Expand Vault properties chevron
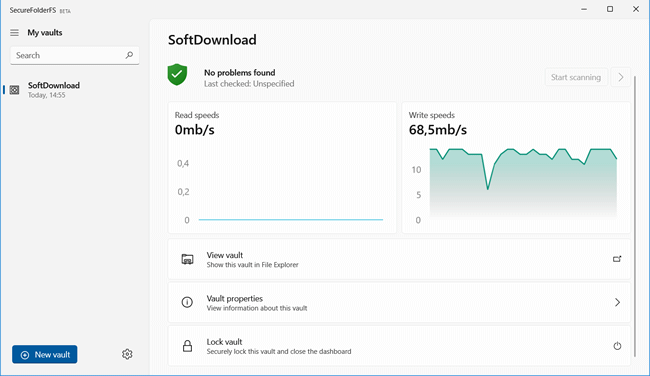Screen dimensions: 650x376 [x=617, y=302]
